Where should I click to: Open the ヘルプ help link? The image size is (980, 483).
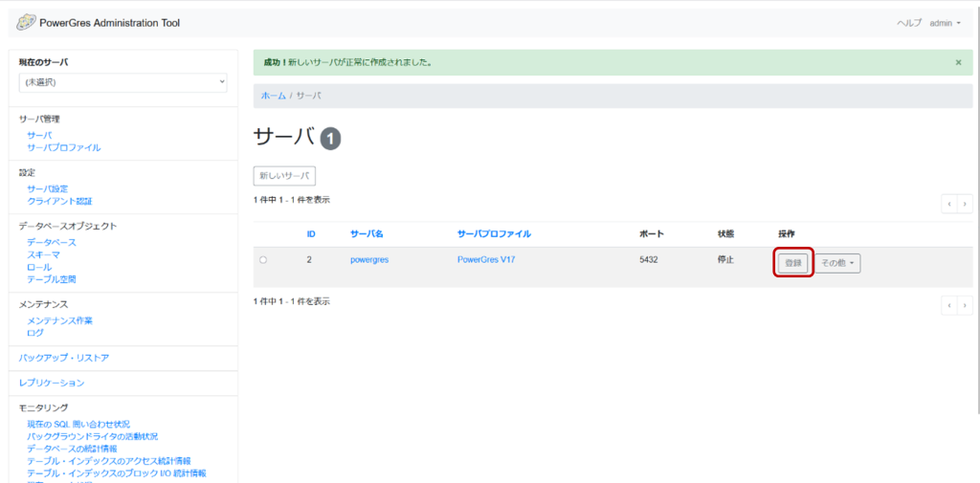(909, 23)
